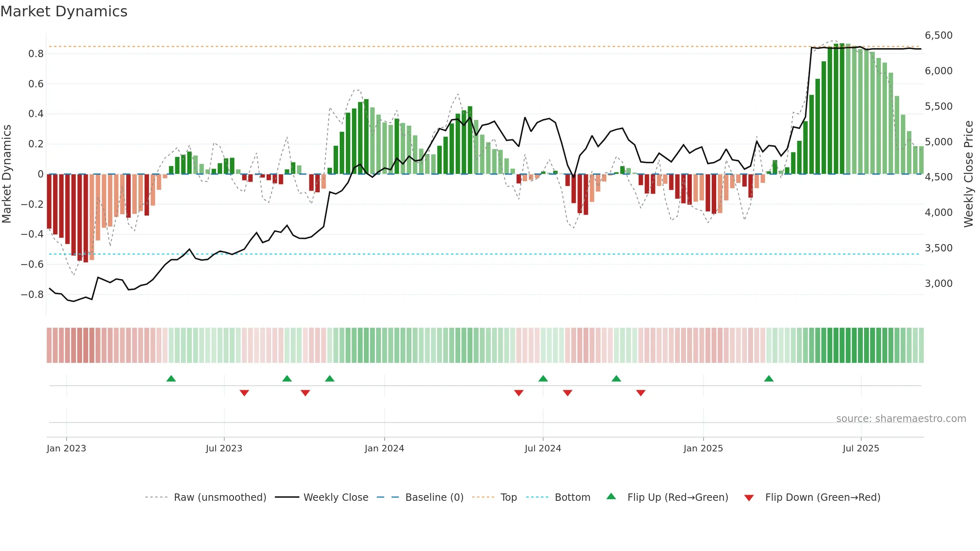Viewport: 980px width, 551px height.
Task: Toggle the Flip Down (Green→Red) legend entry
Action: (812, 497)
